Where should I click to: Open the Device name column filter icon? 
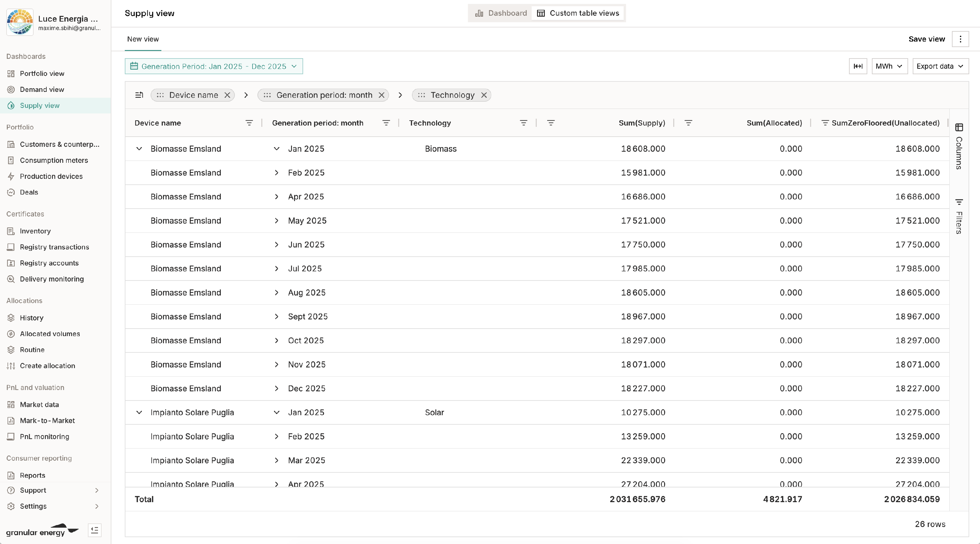coord(249,123)
